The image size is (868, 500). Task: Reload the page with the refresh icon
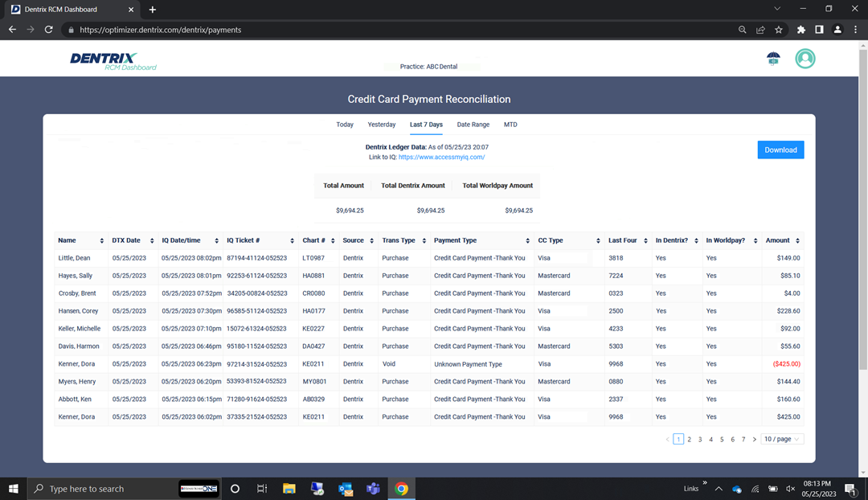click(x=48, y=29)
